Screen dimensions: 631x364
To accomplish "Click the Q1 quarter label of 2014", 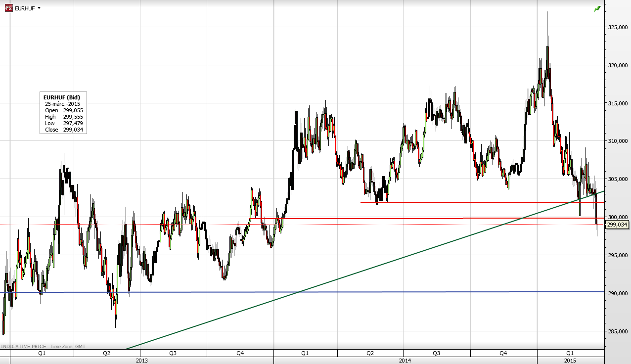I will point(305,354).
